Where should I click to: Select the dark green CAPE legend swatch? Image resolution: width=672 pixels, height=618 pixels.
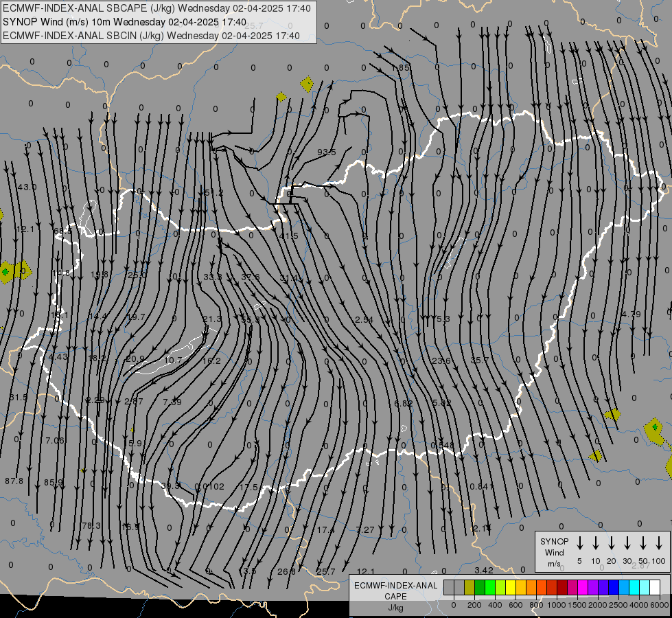pyautogui.click(x=480, y=588)
